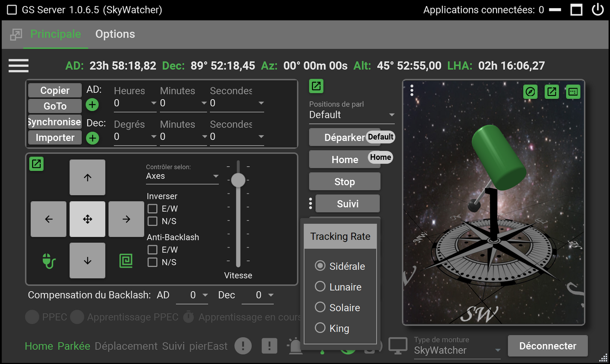Click the power shutdown icon in title bar
The height and width of the screenshot is (364, 610).
597,9
